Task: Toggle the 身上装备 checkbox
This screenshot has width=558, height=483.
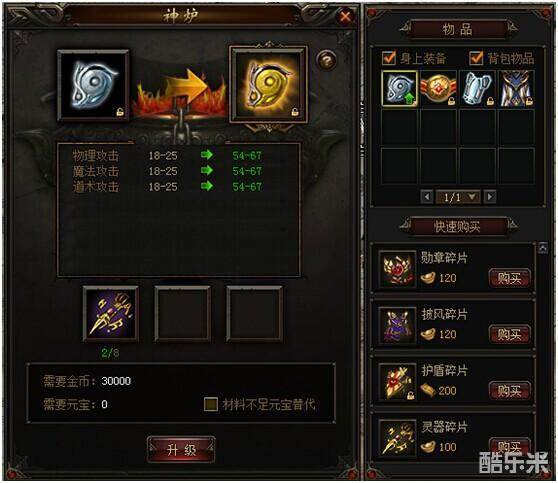Action: click(388, 58)
